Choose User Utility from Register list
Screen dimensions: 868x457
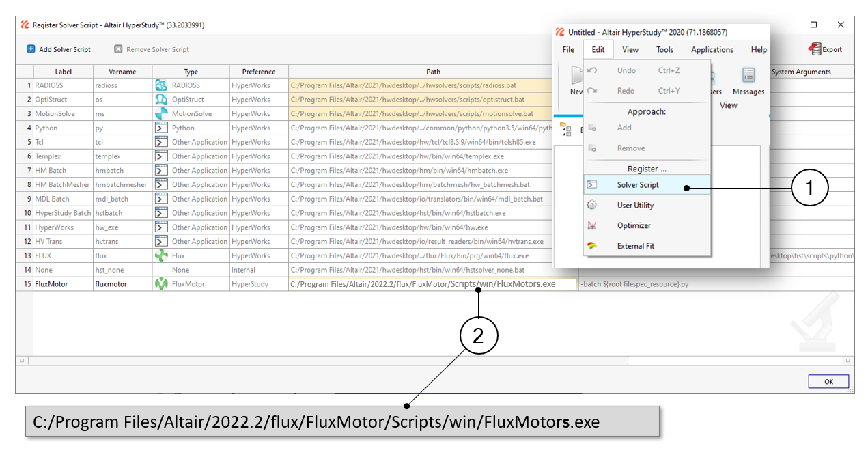(635, 206)
